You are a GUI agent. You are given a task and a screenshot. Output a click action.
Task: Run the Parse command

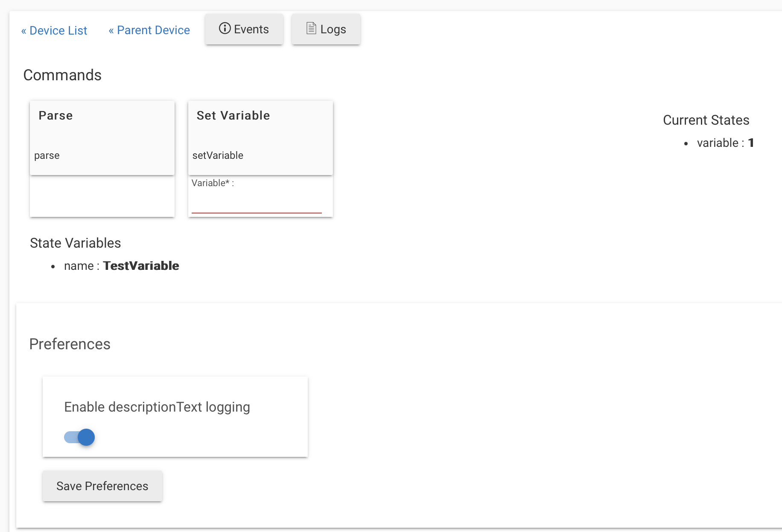[102, 137]
